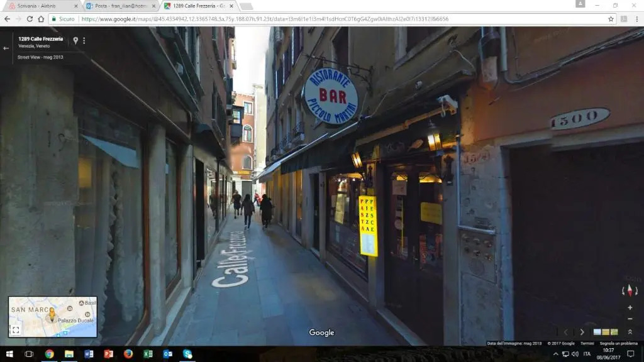This screenshot has width=644, height=362.
Task: Reload the page in Chrome
Action: coord(30,19)
